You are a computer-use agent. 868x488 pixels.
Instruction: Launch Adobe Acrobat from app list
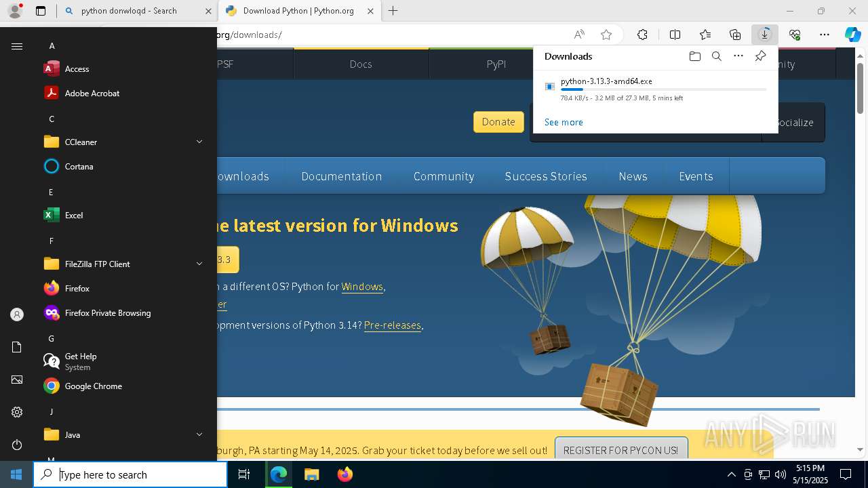[x=122, y=94]
